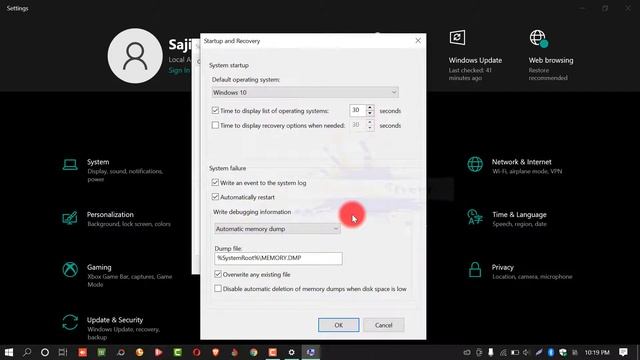The image size is (640, 360).
Task: Open taskbar search magnifier
Action: pyautogui.click(x=27, y=352)
